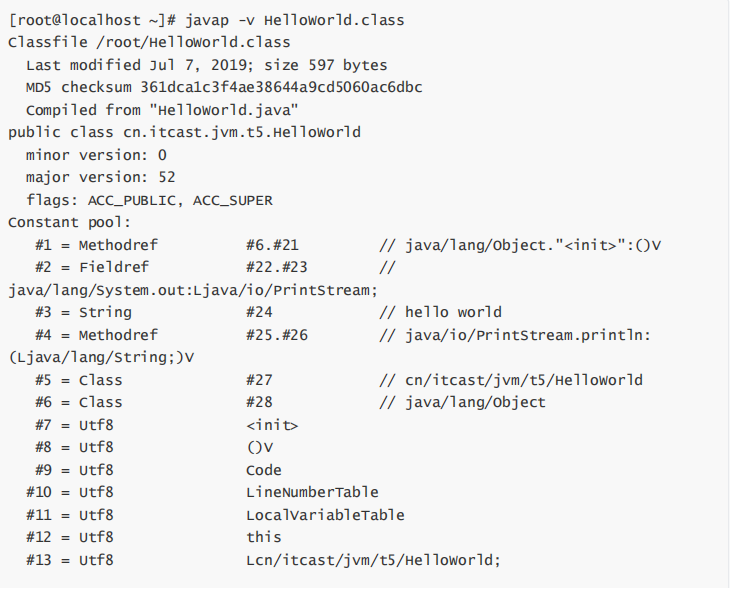730x591 pixels.
Task: Click the ACC_SUPER flag text
Action: [232, 201]
